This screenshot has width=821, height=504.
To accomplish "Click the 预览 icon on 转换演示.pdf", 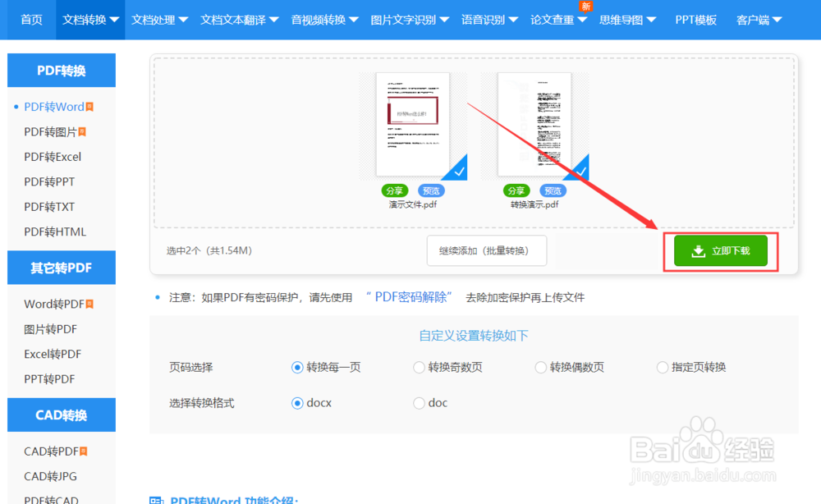I will 553,190.
